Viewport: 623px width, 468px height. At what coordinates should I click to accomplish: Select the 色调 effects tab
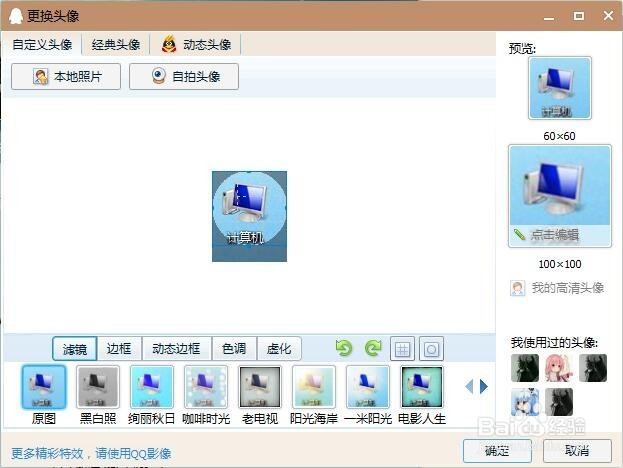(x=234, y=349)
